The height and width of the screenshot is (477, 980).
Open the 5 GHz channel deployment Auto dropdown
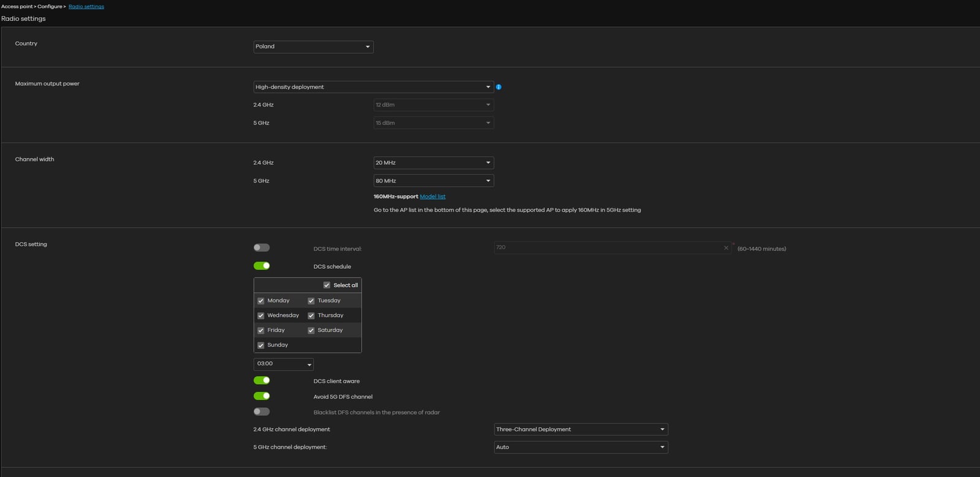click(581, 447)
